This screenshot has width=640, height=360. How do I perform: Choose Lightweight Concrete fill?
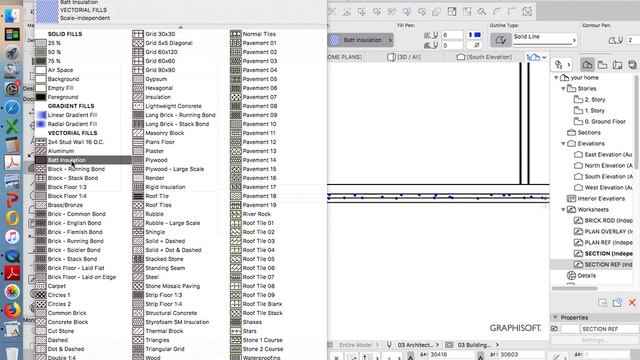(x=173, y=106)
